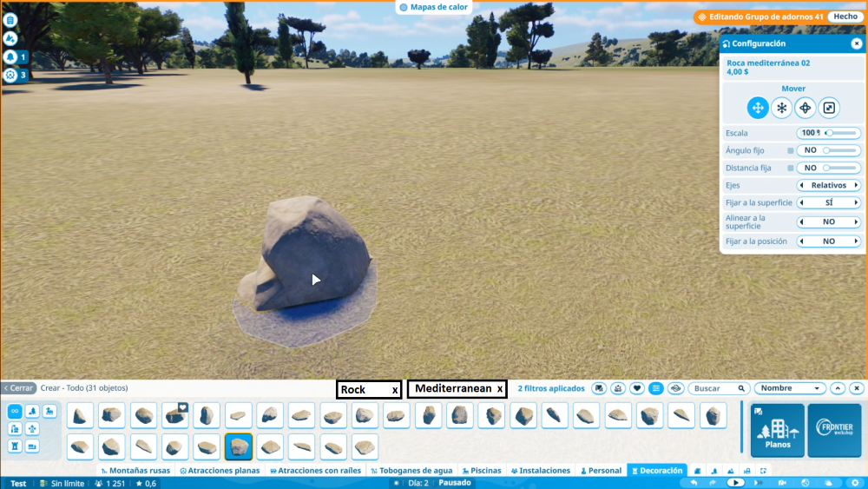Select the rotate gizmo tool
868x489 pixels.
[x=805, y=108]
